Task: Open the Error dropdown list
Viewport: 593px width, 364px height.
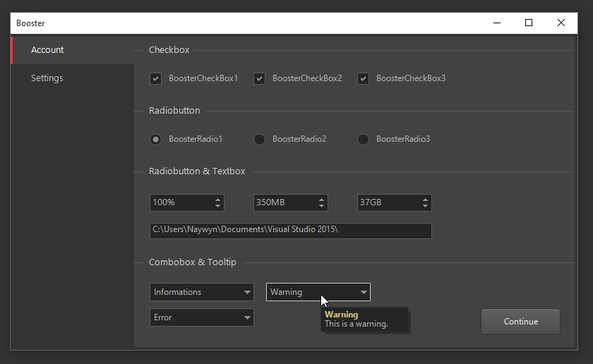Action: 202,317
